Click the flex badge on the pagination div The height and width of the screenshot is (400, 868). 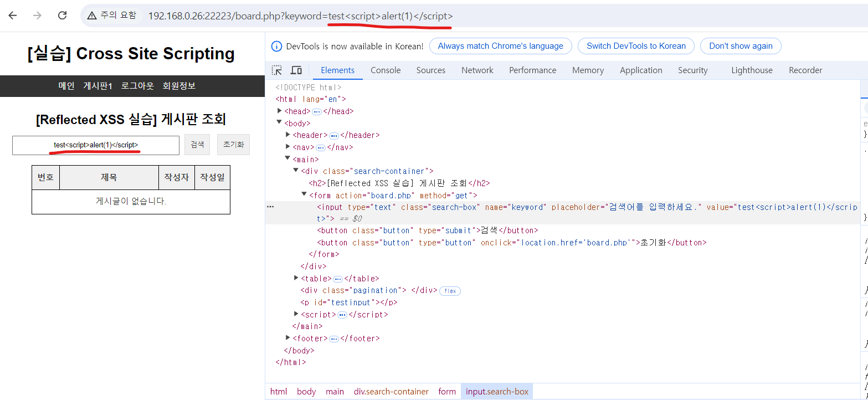pos(450,291)
